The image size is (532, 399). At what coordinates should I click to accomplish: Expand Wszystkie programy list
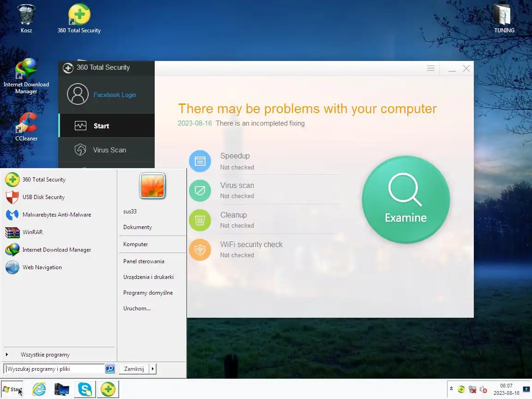(59, 355)
